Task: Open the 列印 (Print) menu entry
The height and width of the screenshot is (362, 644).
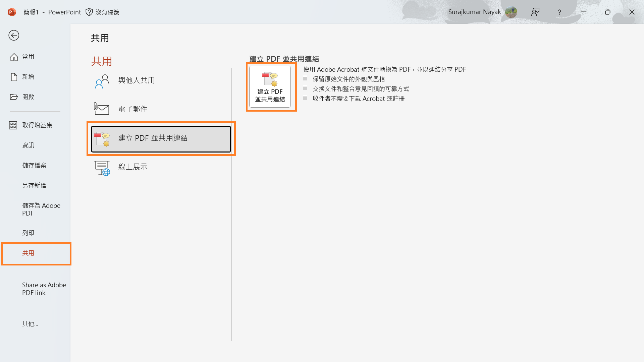Action: [x=29, y=232]
